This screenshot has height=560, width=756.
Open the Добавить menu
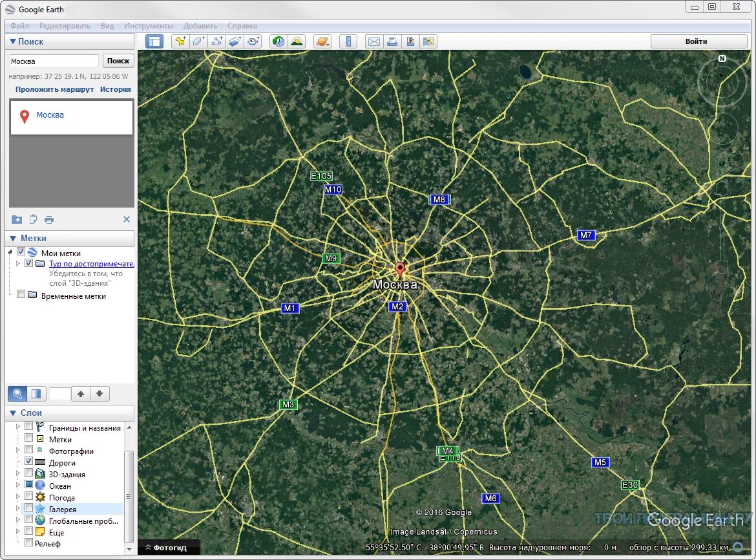[x=200, y=26]
